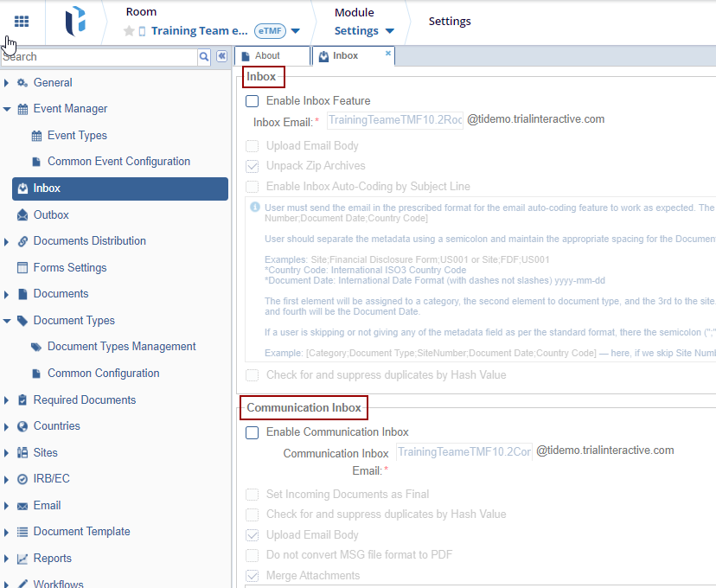Viewport: 716px width, 588px height.
Task: Open the Room selection dropdown arrow
Action: pyautogui.click(x=296, y=31)
